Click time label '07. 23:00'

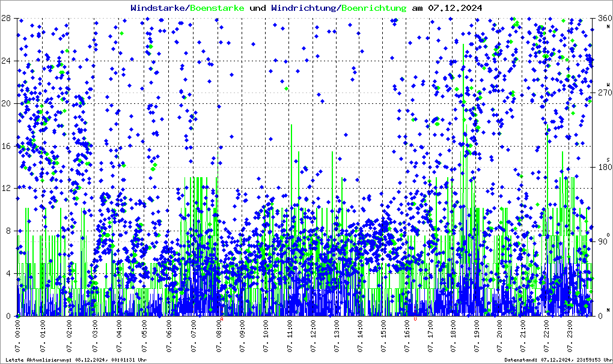click(x=570, y=336)
